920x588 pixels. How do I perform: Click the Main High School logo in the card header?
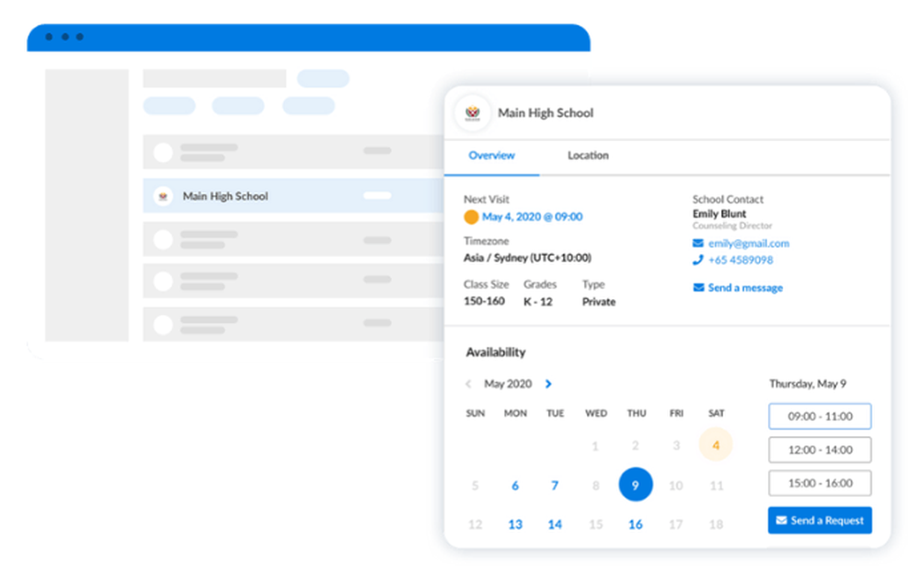click(x=472, y=112)
